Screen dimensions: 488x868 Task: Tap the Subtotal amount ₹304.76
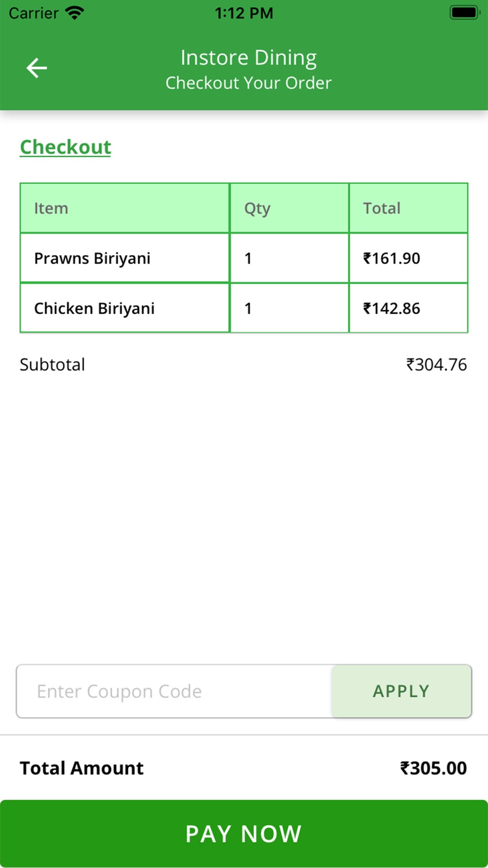tap(436, 365)
